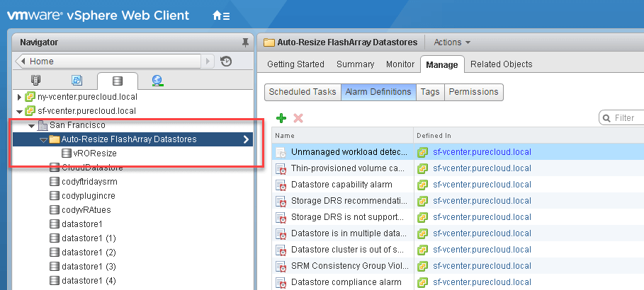Open sf-vcenter link in Datastore capability alarm row
Image resolution: width=644 pixels, height=290 pixels.
[x=482, y=185]
